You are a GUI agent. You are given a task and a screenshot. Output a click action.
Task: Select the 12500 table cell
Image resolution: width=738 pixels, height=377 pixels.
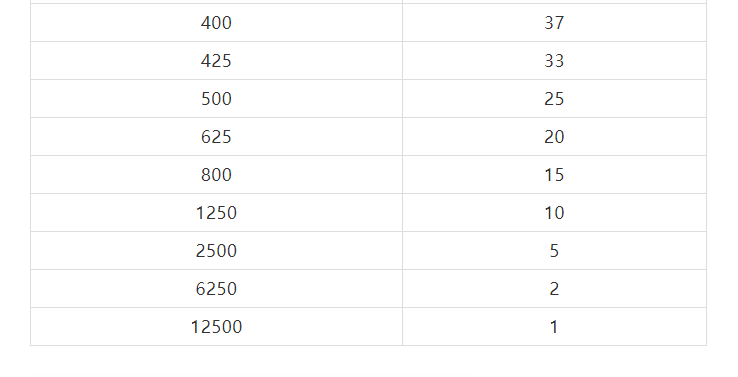click(x=217, y=327)
